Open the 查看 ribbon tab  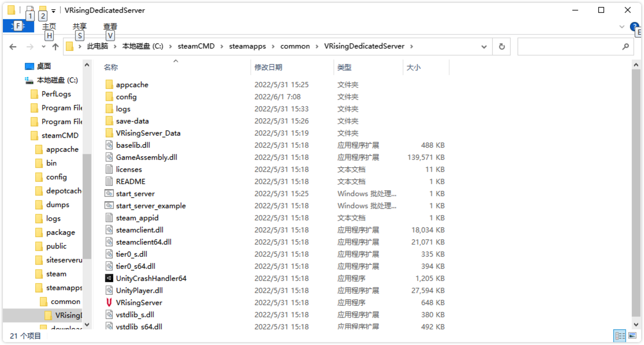pyautogui.click(x=110, y=27)
